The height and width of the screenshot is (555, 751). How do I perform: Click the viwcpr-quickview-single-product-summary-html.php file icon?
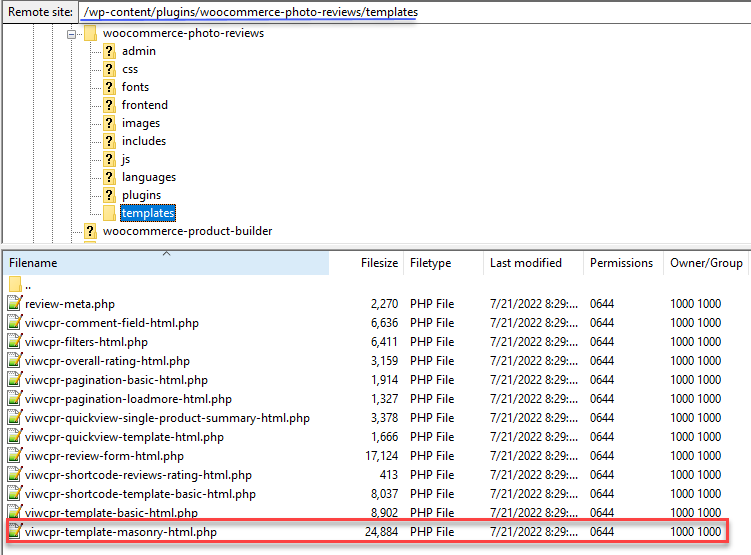(15, 418)
